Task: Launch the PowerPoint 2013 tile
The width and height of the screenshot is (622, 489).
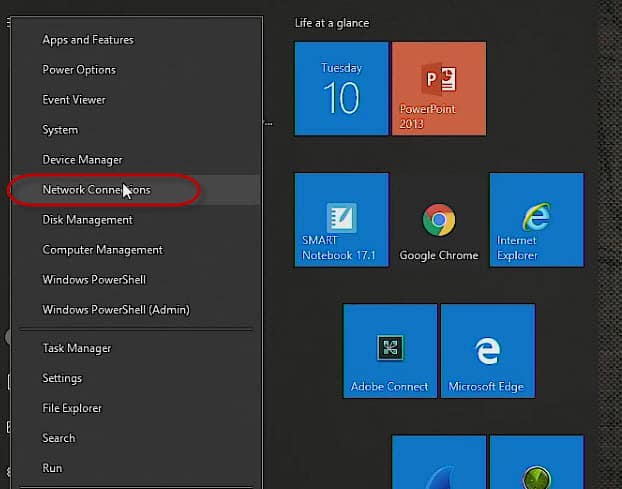Action: [439, 88]
